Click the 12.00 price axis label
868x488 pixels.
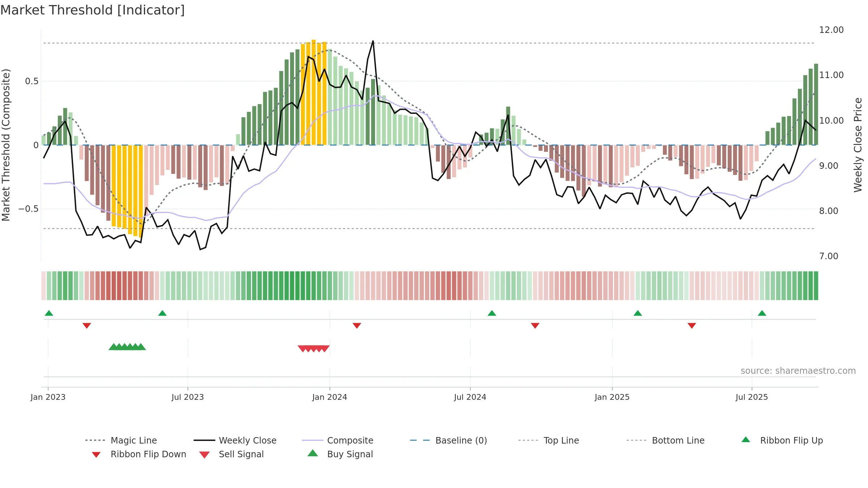tap(831, 30)
